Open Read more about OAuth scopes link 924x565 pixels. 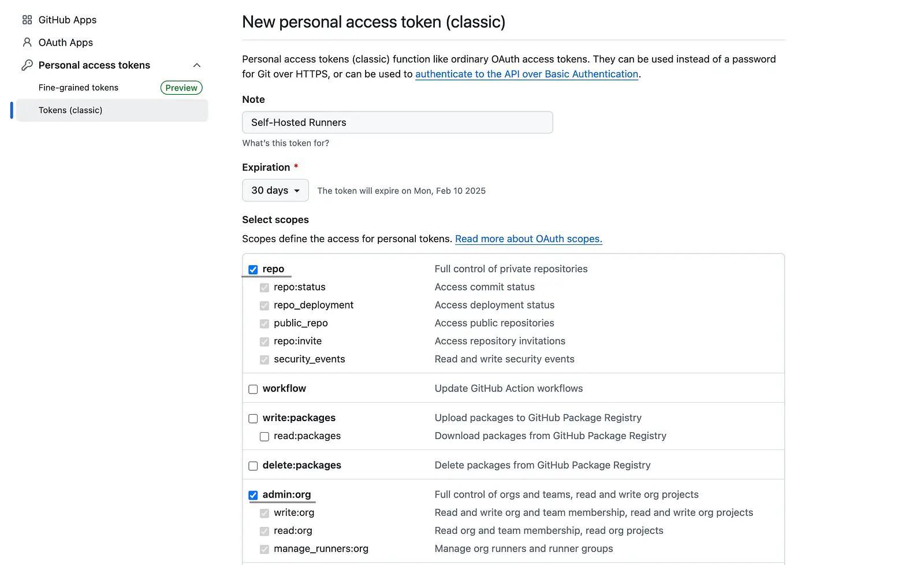coord(528,239)
